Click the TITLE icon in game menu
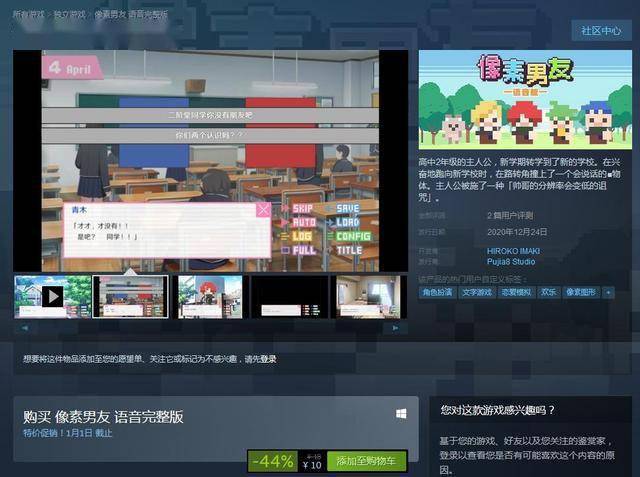This screenshot has width=640, height=477. [344, 250]
